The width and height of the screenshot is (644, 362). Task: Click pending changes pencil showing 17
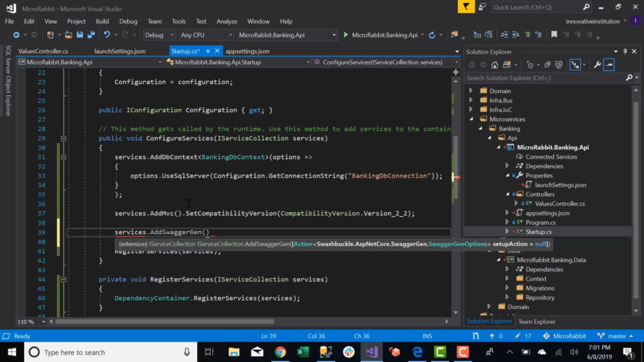click(x=523, y=336)
